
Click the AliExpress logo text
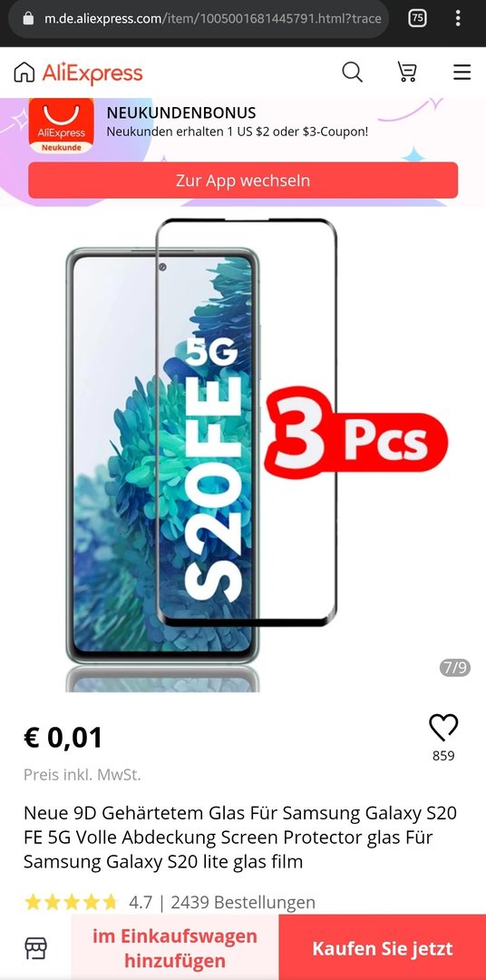click(92, 73)
